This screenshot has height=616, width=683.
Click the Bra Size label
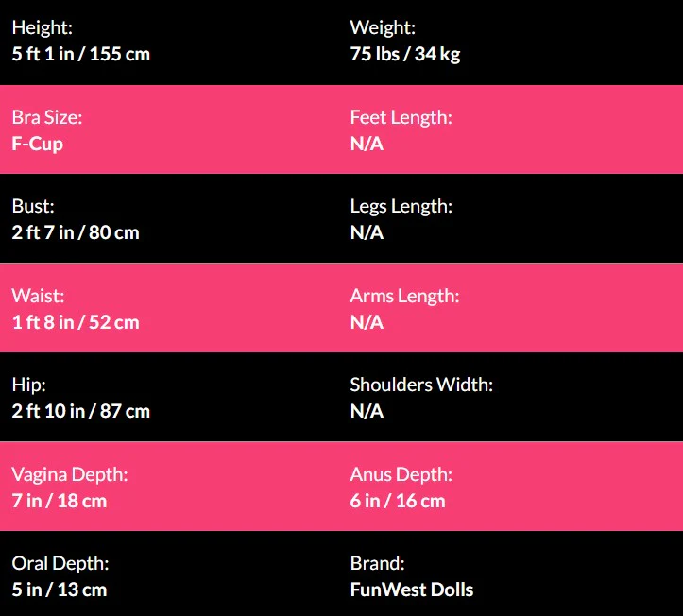(x=47, y=117)
